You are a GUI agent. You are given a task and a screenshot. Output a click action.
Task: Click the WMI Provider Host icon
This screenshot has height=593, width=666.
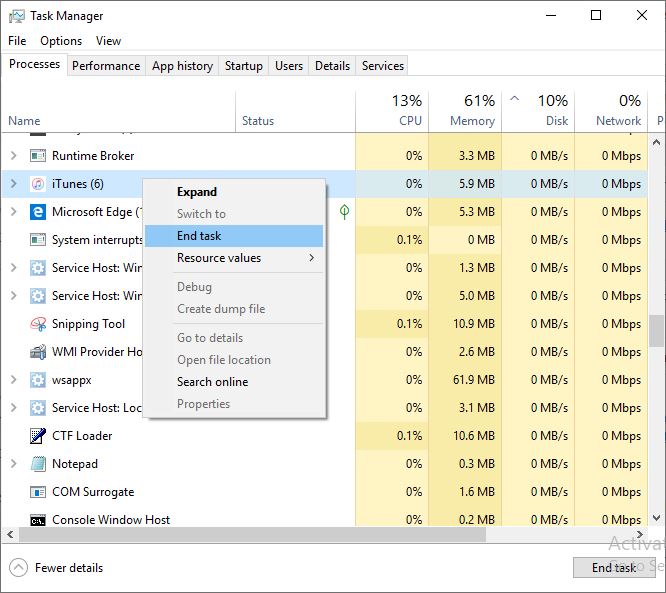(x=38, y=352)
